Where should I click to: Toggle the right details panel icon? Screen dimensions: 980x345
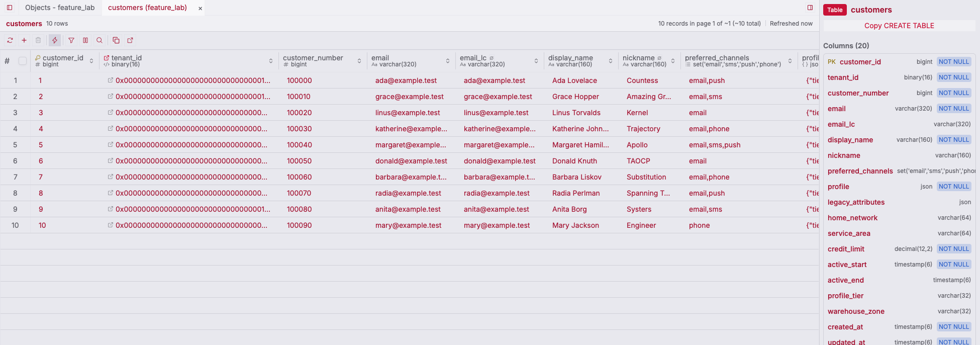[810, 8]
